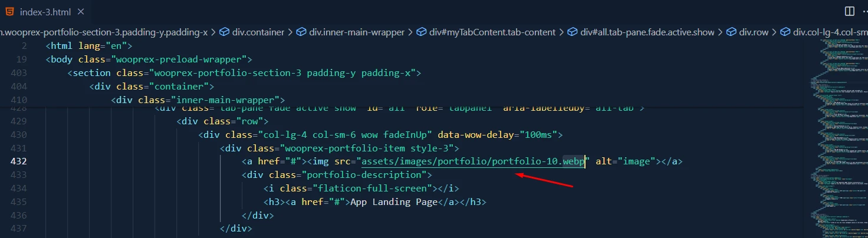Open the div.container breadcrumb dropdown

pyautogui.click(x=258, y=32)
